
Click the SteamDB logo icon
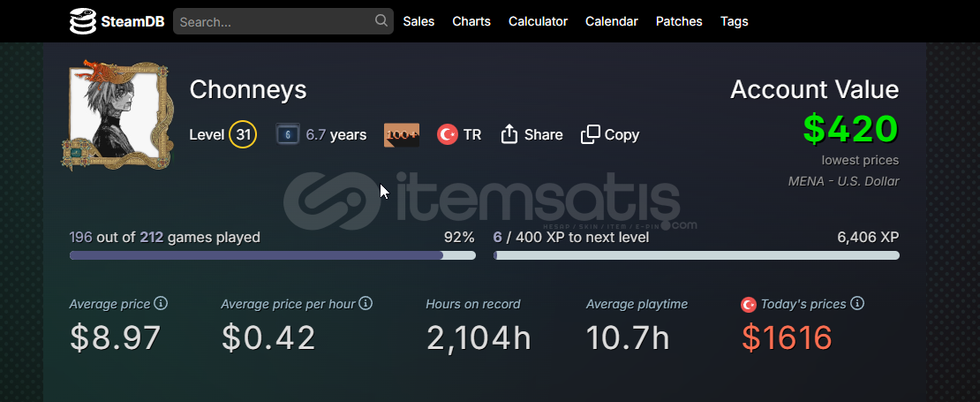coord(82,21)
